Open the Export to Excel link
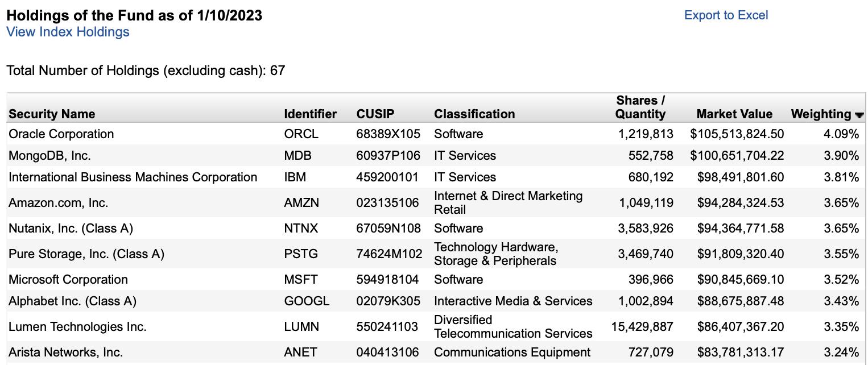 pyautogui.click(x=726, y=15)
